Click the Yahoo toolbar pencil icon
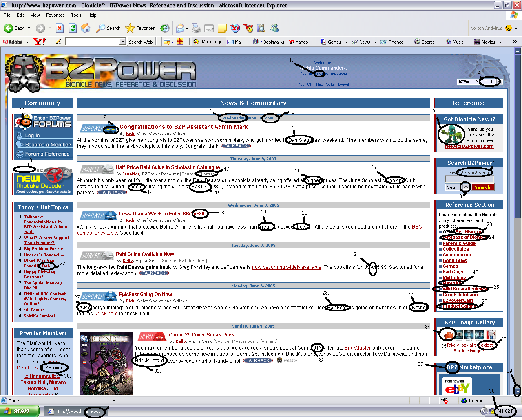This screenshot has width=522, height=420. (59, 42)
